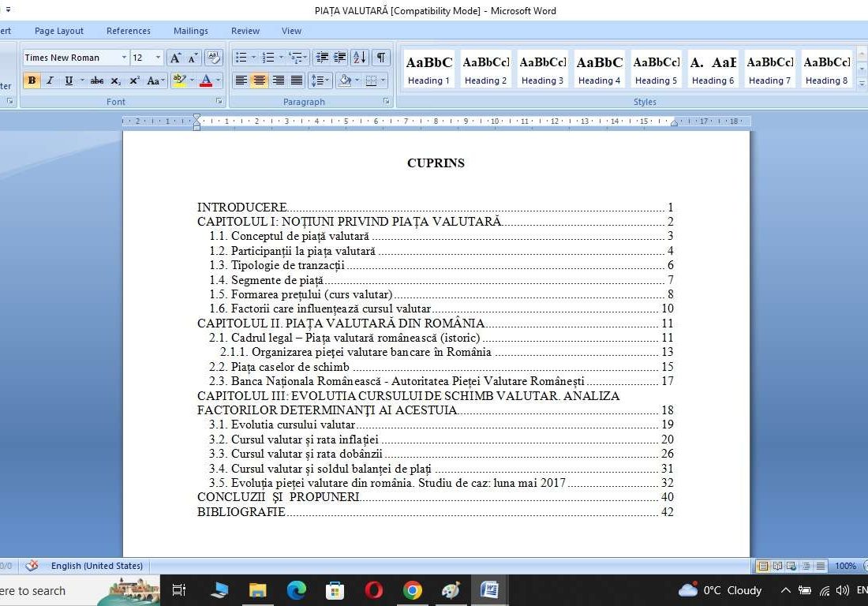Click the Grow Font icon
The width and height of the screenshot is (868, 606).
(175, 58)
